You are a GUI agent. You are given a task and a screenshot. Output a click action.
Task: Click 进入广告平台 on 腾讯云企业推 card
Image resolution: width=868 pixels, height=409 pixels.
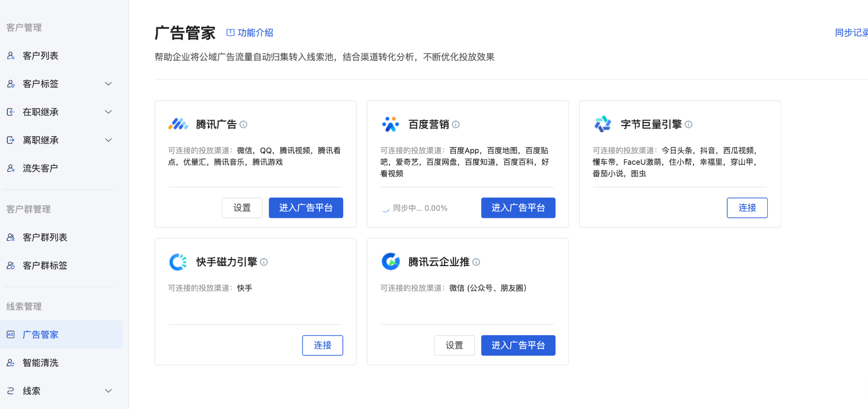click(518, 345)
